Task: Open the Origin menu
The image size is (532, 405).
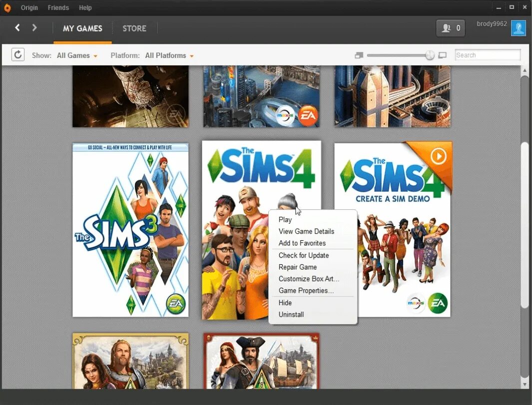Action: coord(29,7)
